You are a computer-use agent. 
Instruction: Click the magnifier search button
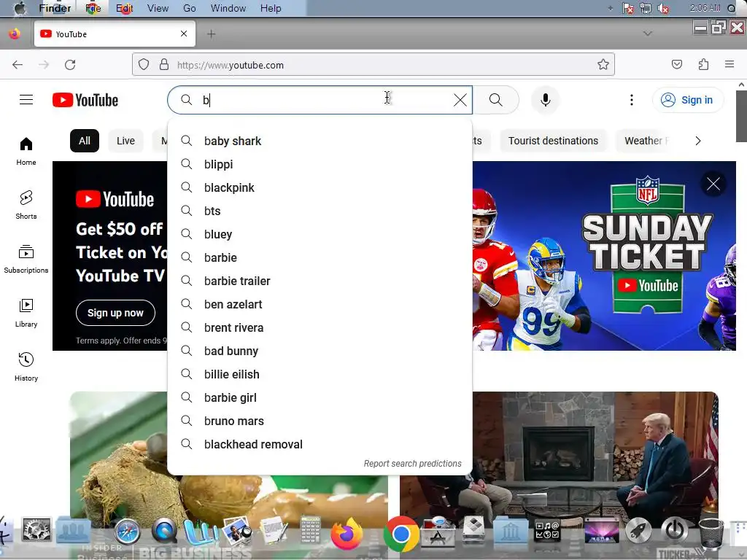pos(496,100)
